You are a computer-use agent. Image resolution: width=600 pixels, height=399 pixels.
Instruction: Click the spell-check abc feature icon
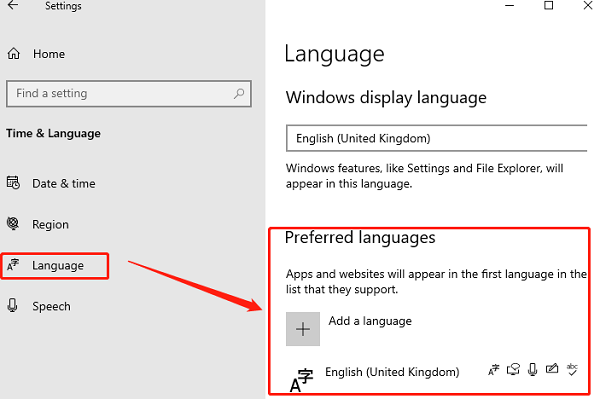572,370
